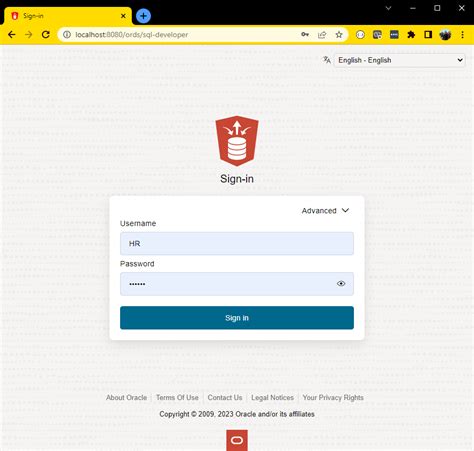The width and height of the screenshot is (474, 451).
Task: Open the About Oracle link
Action: pos(126,398)
